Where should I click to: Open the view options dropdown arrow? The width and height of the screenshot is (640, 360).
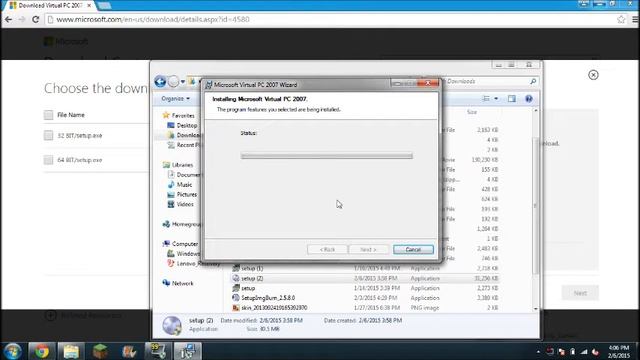496,99
